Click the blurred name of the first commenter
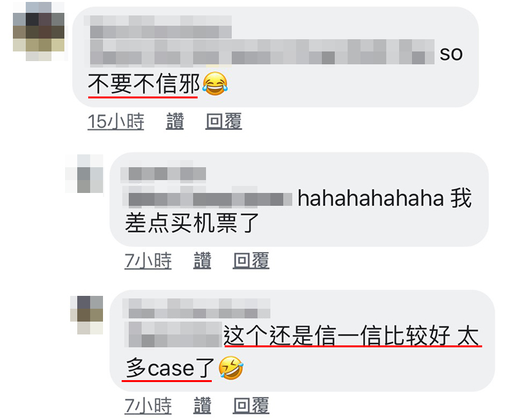 tap(161, 27)
